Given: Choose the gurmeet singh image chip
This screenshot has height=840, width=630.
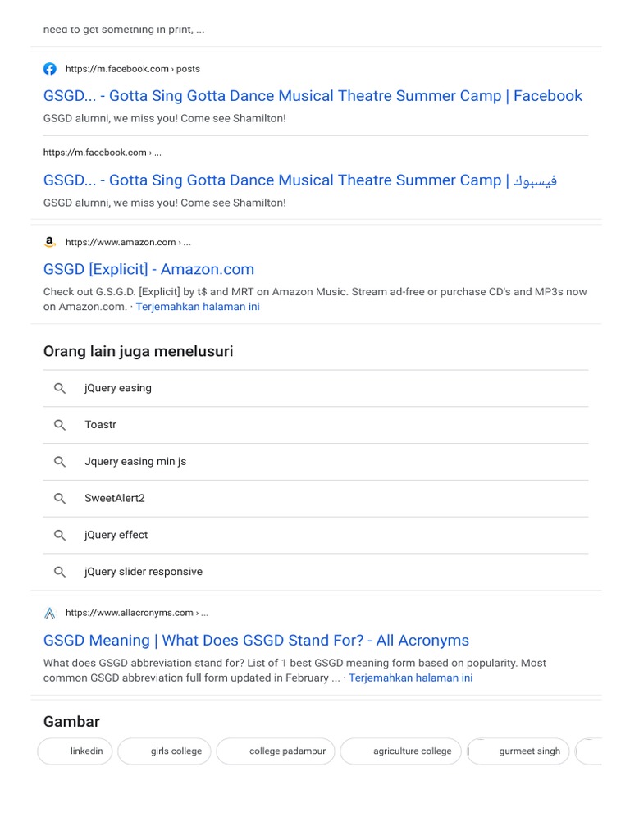Looking at the screenshot, I should (x=518, y=751).
